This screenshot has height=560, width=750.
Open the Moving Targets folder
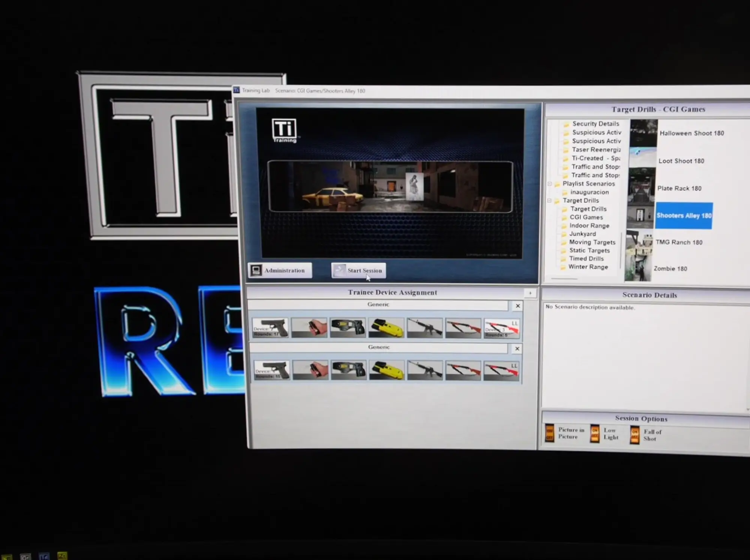[592, 242]
